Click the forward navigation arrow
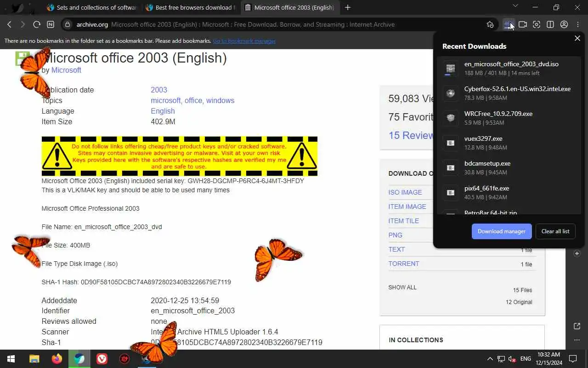The height and width of the screenshot is (368, 588). click(23, 24)
